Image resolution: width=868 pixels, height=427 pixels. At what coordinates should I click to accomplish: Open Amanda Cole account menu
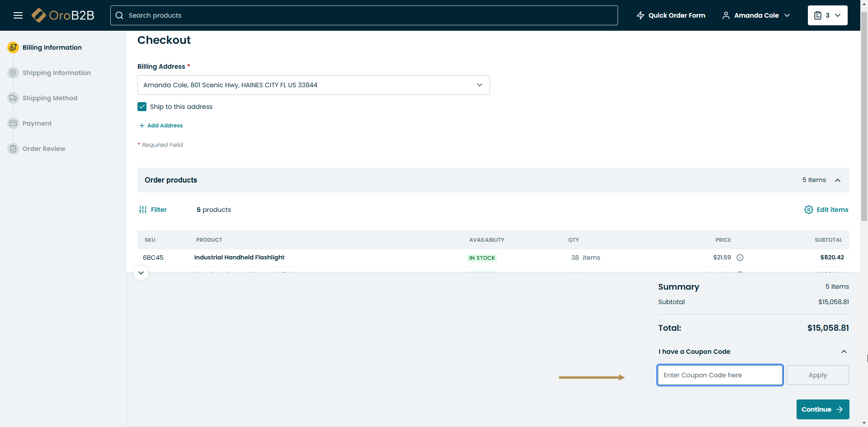756,15
